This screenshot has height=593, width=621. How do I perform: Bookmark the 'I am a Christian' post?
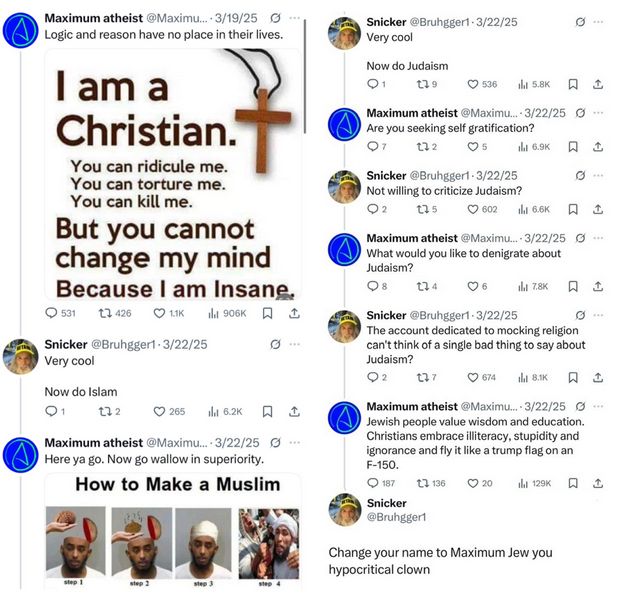[x=267, y=313]
